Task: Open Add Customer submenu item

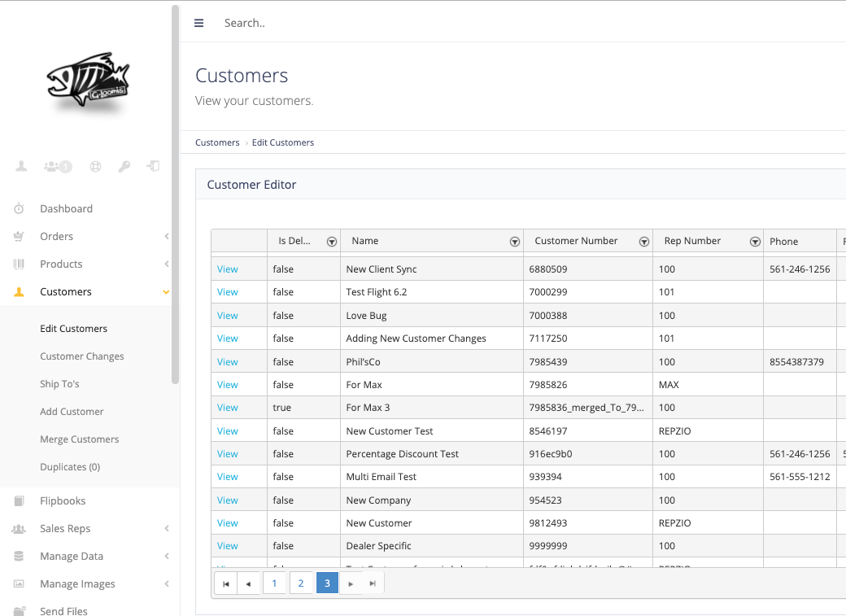Action: [x=72, y=412]
